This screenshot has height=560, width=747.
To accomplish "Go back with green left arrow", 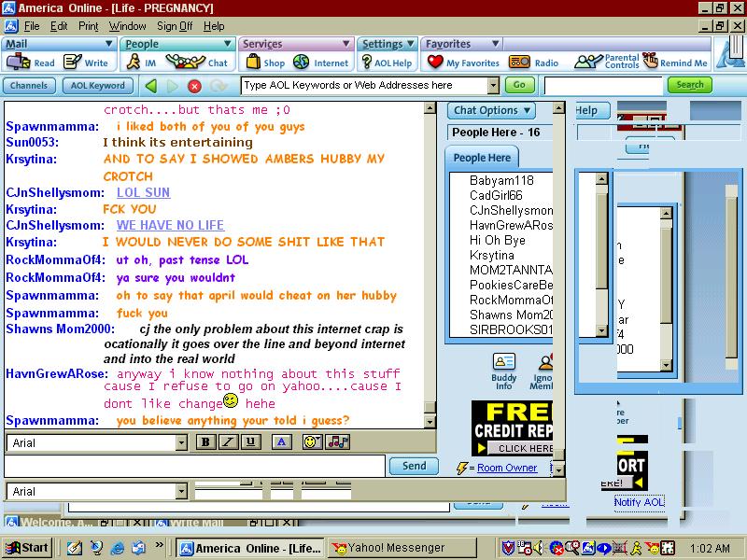I will pyautogui.click(x=151, y=86).
